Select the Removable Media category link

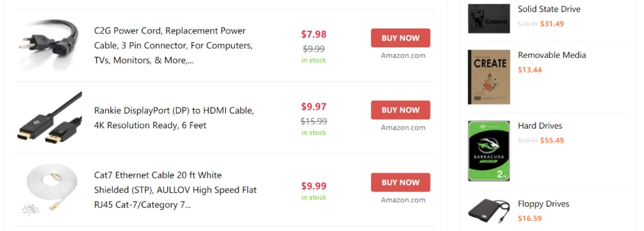tap(552, 55)
